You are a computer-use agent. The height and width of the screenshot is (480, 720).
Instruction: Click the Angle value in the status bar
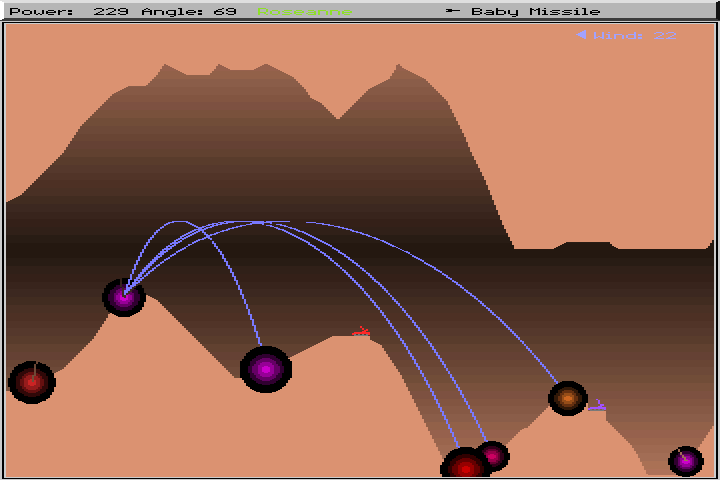[x=225, y=12]
